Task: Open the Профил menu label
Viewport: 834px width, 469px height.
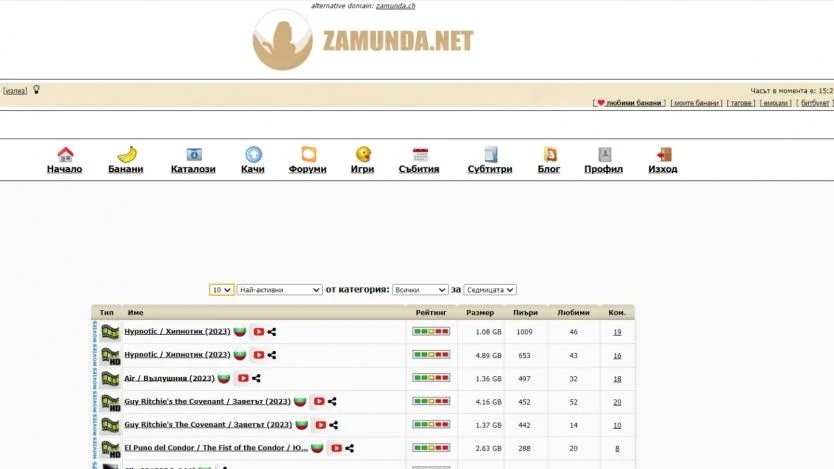Action: point(603,169)
